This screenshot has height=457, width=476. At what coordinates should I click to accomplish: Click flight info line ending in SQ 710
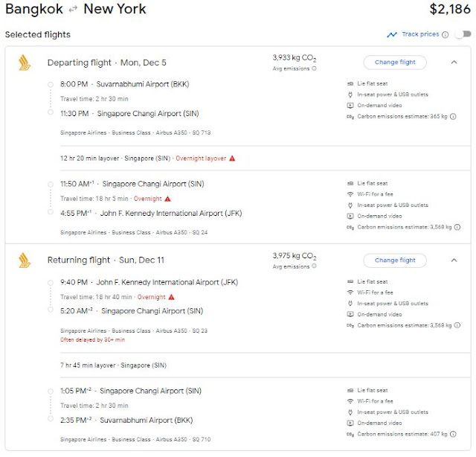135,439
